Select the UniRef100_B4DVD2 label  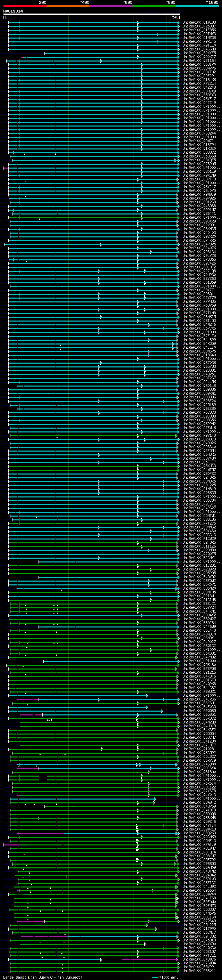[x=199, y=577]
